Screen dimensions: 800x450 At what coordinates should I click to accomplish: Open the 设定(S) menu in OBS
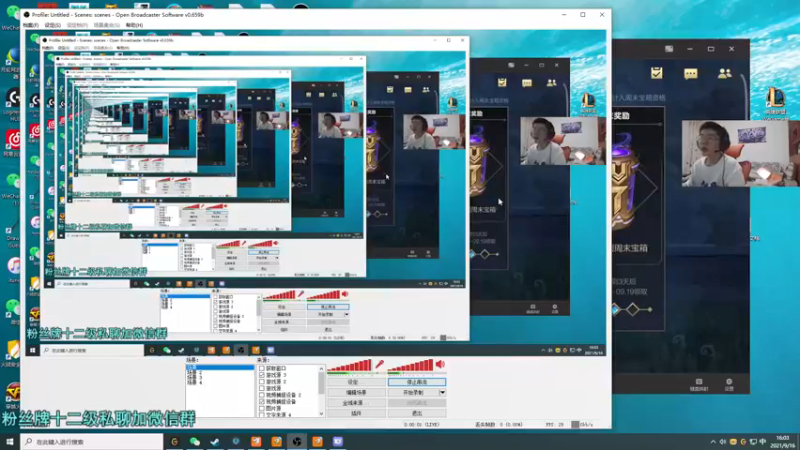pos(53,25)
